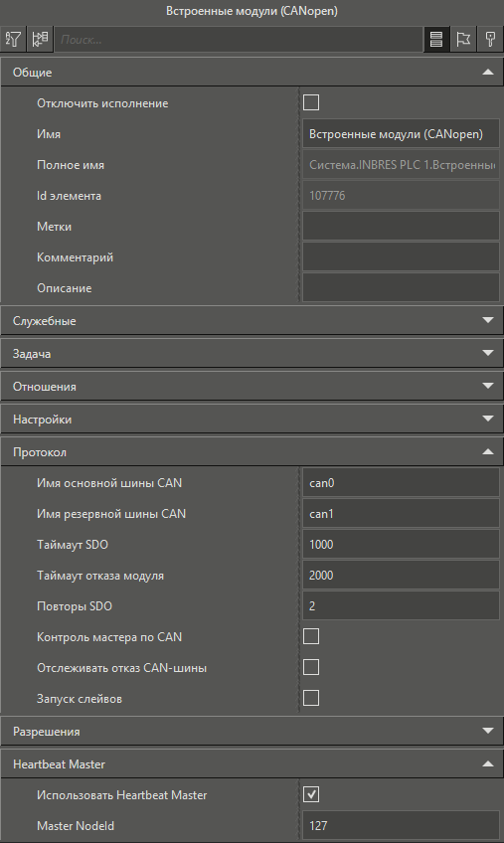Click the "Имя" input field
Viewport: 504px width, 843px height.
401,134
